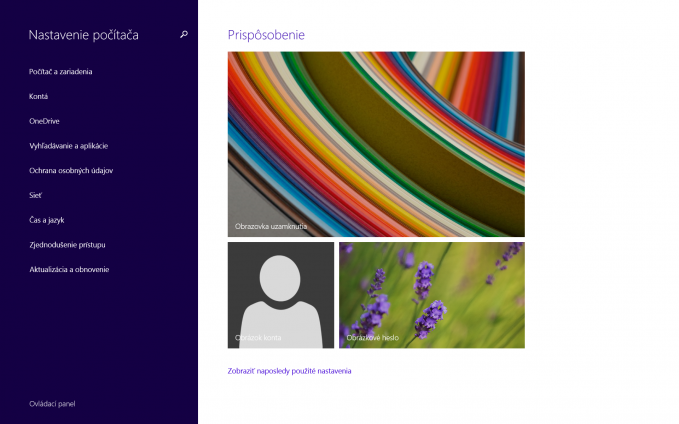Go to the Kontá section
679x424 pixels.
coord(39,97)
